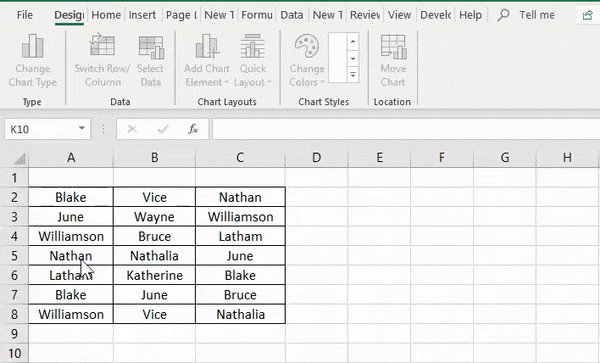Open the Change Colors palette dropdown
The height and width of the screenshot is (363, 600).
[307, 60]
